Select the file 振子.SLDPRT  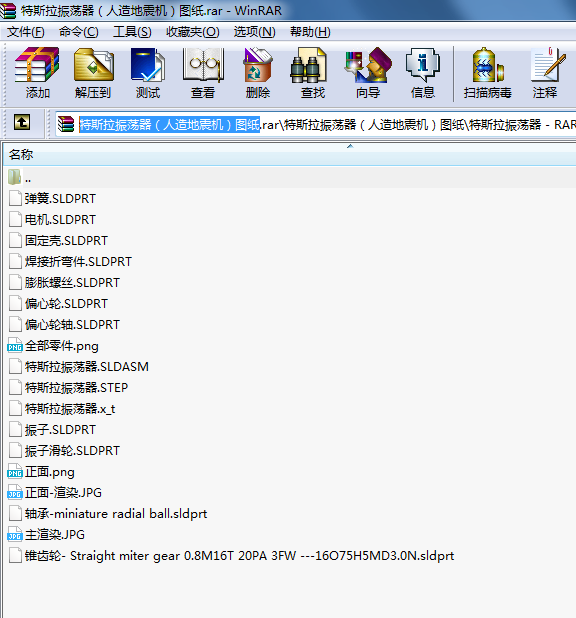60,430
